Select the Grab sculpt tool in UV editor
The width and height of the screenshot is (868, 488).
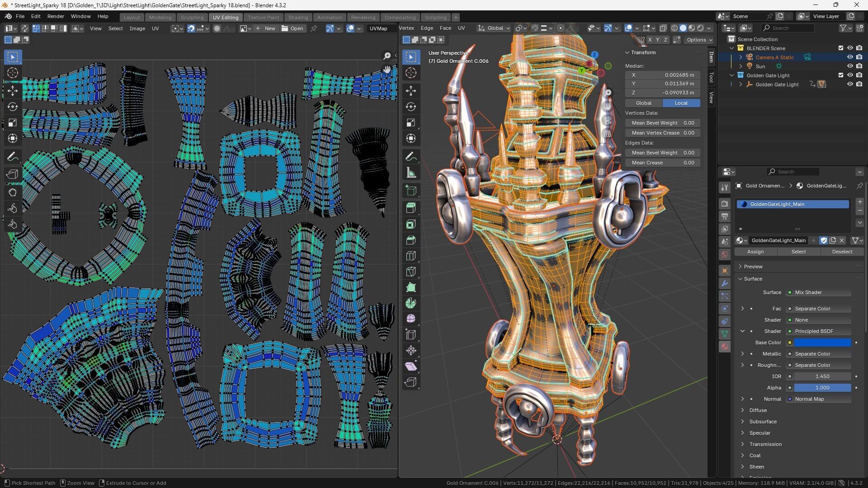pyautogui.click(x=13, y=192)
